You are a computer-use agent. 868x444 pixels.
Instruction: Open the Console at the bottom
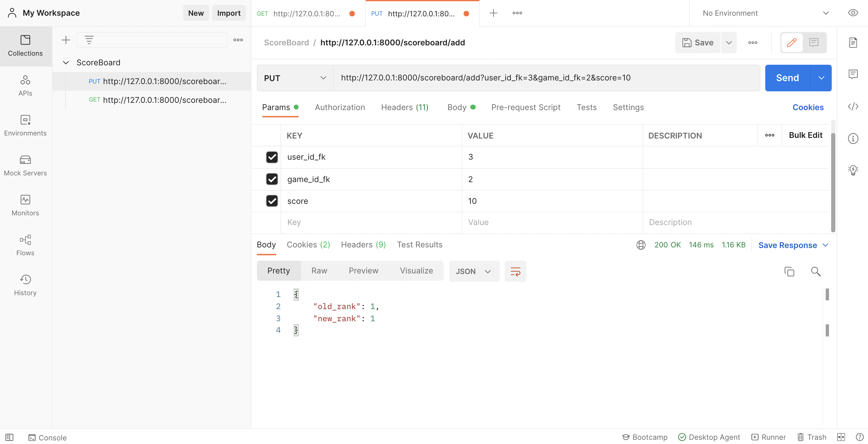point(47,437)
